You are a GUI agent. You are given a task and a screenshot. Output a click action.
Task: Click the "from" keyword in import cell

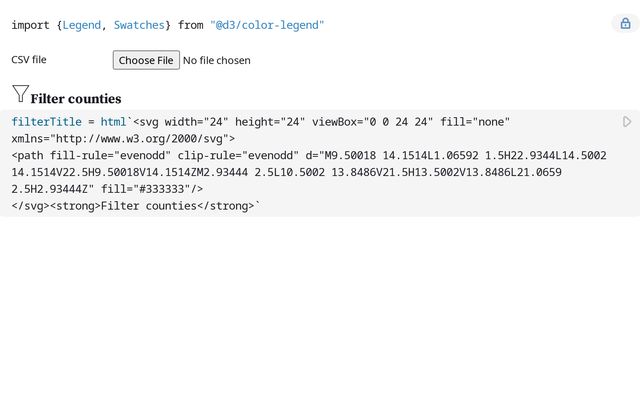coord(190,24)
